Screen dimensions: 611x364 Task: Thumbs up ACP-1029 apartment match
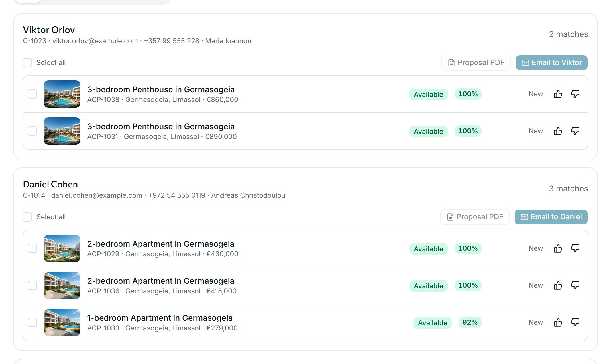558,248
